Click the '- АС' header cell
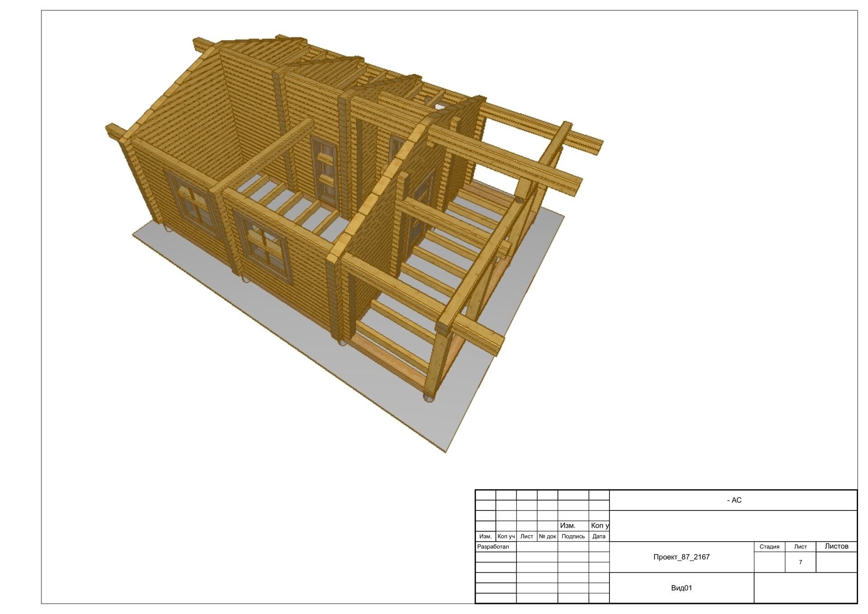Image resolution: width=868 pixels, height=614 pixels. tap(734, 500)
